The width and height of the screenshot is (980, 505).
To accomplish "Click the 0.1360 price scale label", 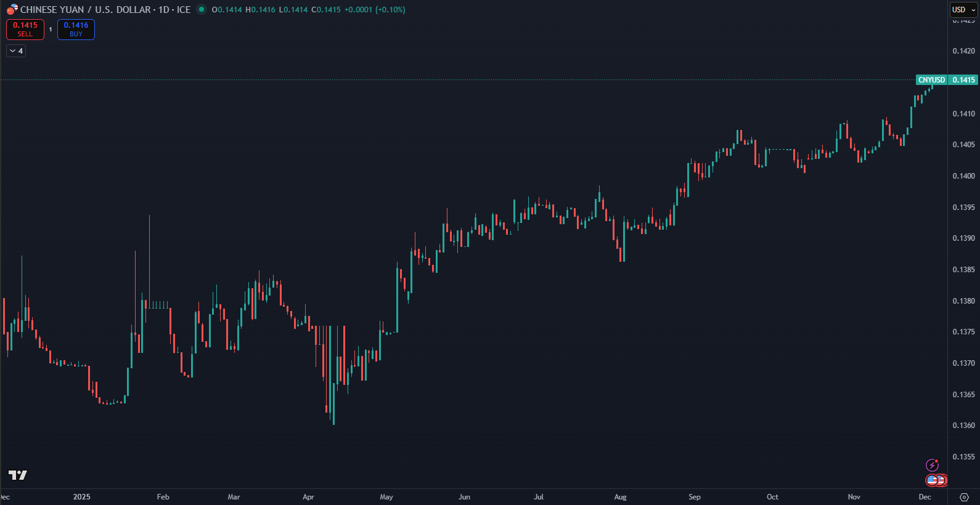I will click(x=964, y=426).
